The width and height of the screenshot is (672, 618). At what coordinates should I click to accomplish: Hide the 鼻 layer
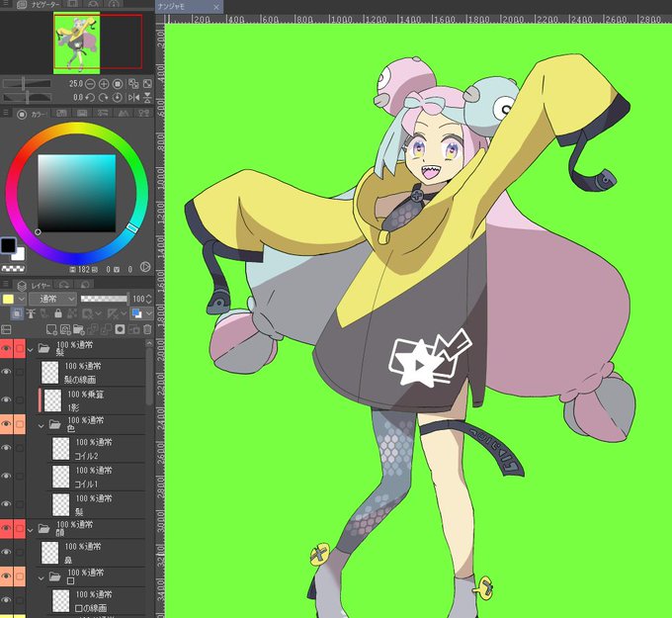coord(6,552)
